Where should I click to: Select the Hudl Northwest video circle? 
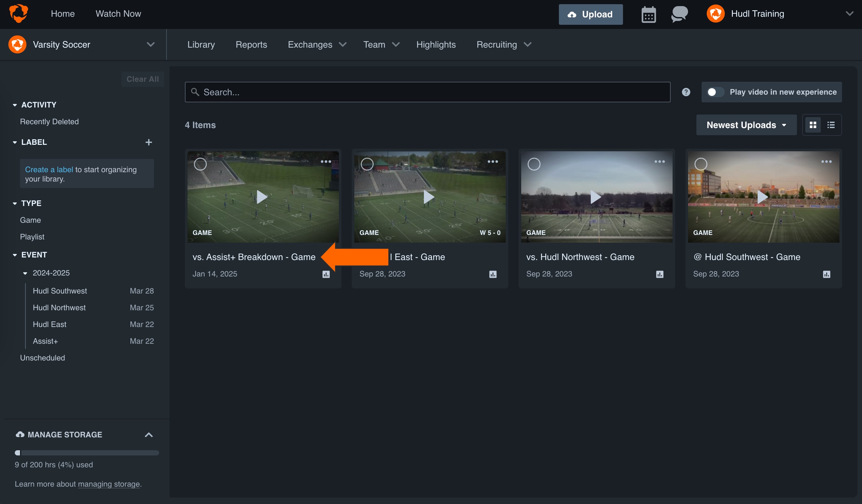534,164
